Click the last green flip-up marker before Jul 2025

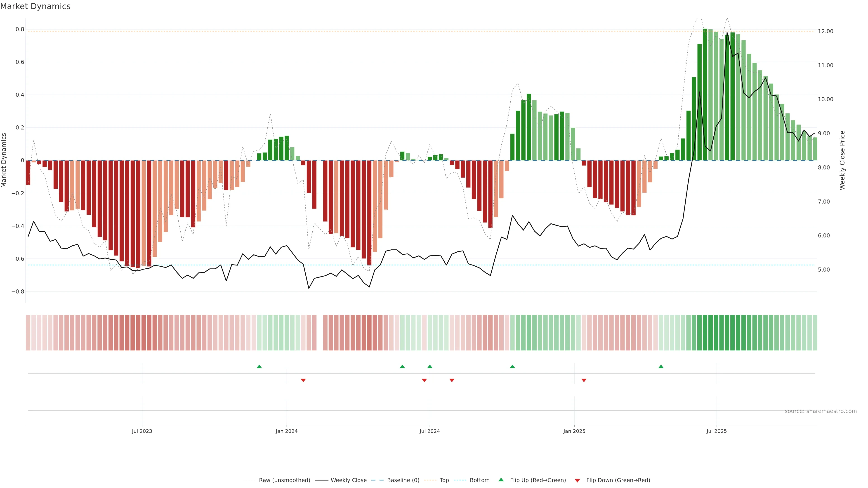[661, 366]
